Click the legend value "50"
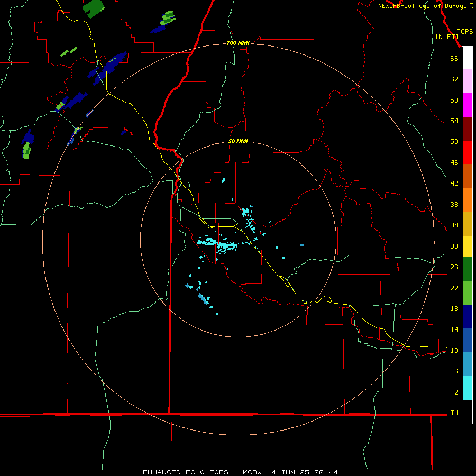Image resolution: width=476 pixels, height=476 pixels. pos(454,141)
